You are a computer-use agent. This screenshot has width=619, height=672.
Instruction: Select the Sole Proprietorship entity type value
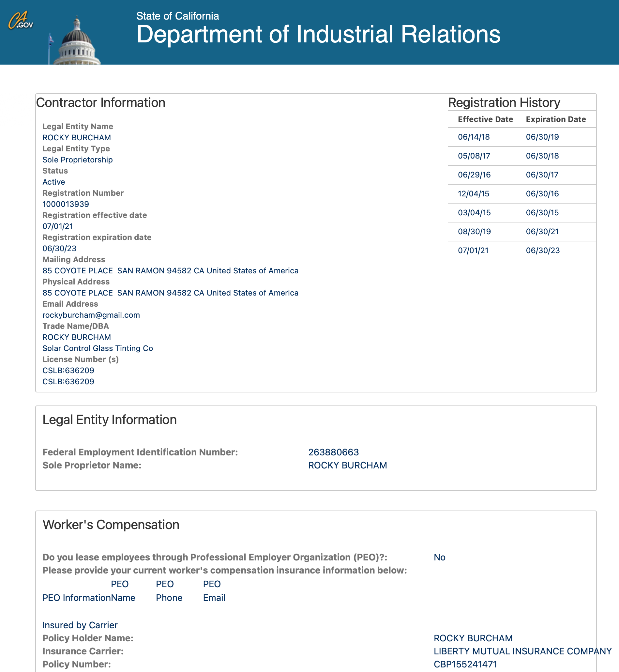[77, 160]
